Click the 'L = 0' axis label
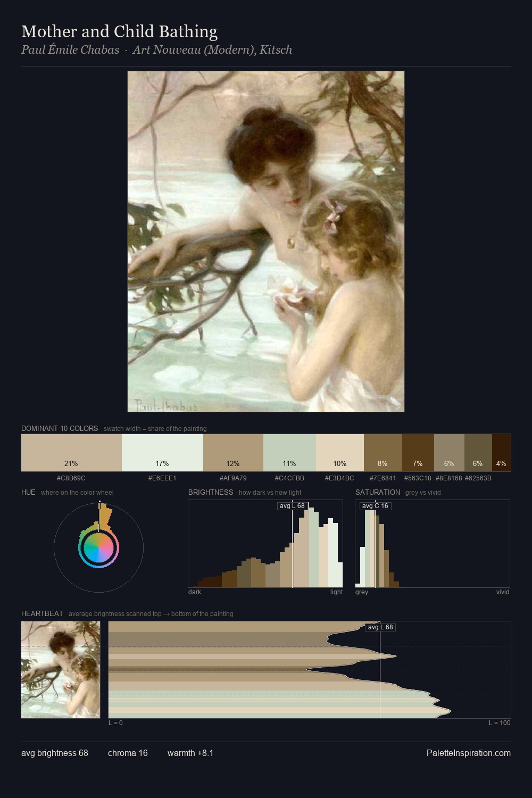This screenshot has width=532, height=798. 115,723
